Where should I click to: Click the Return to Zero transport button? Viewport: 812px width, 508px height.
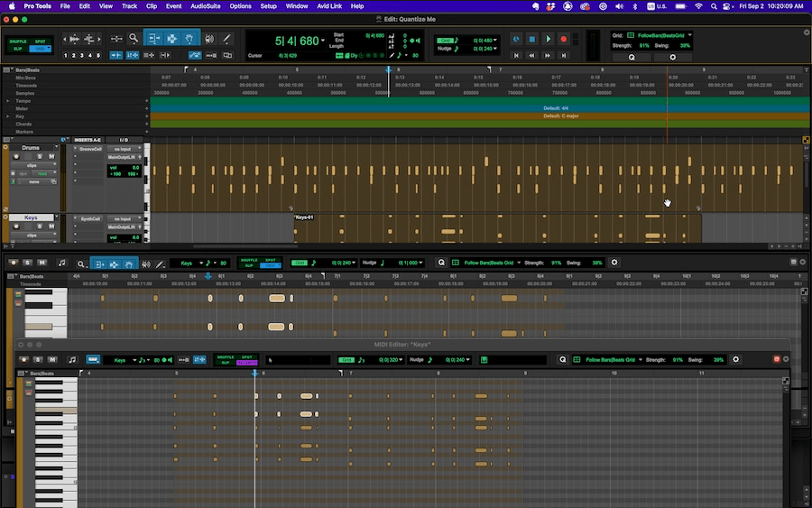tap(516, 55)
